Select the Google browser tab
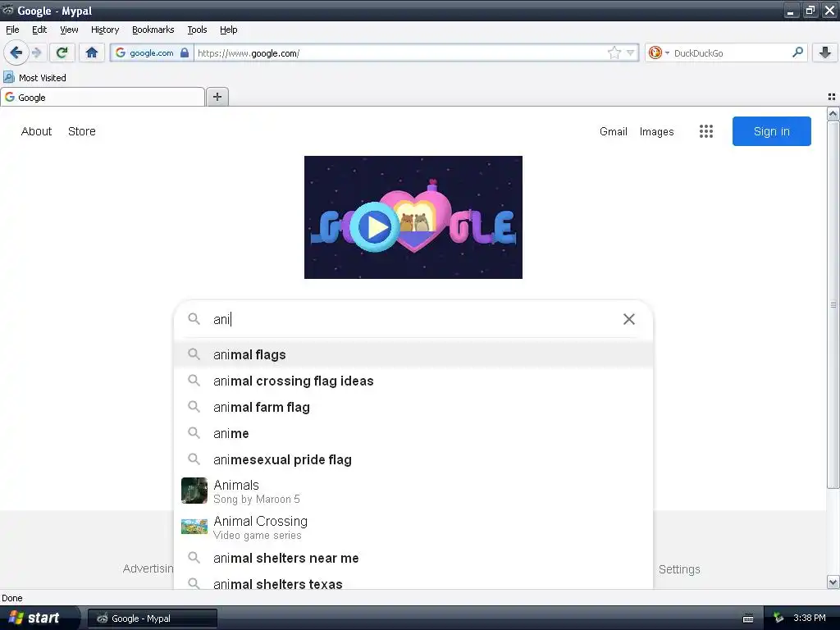 (x=103, y=97)
